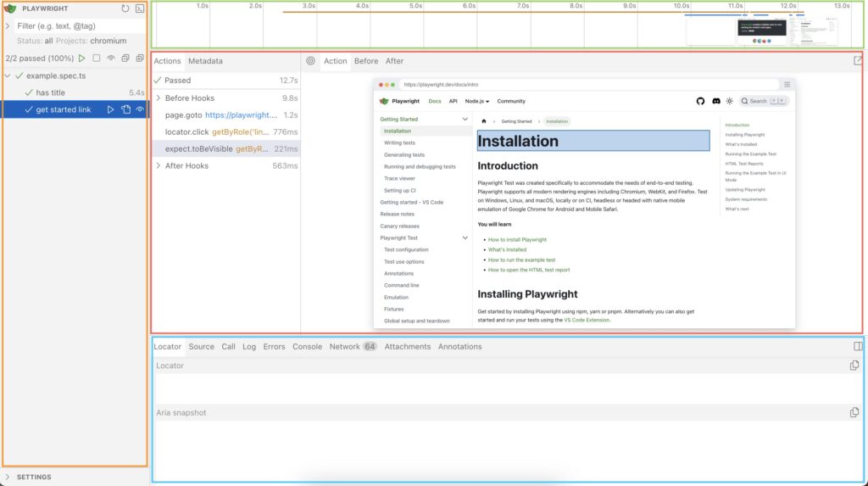Open the Log tab
The height and width of the screenshot is (486, 868).
(x=249, y=346)
